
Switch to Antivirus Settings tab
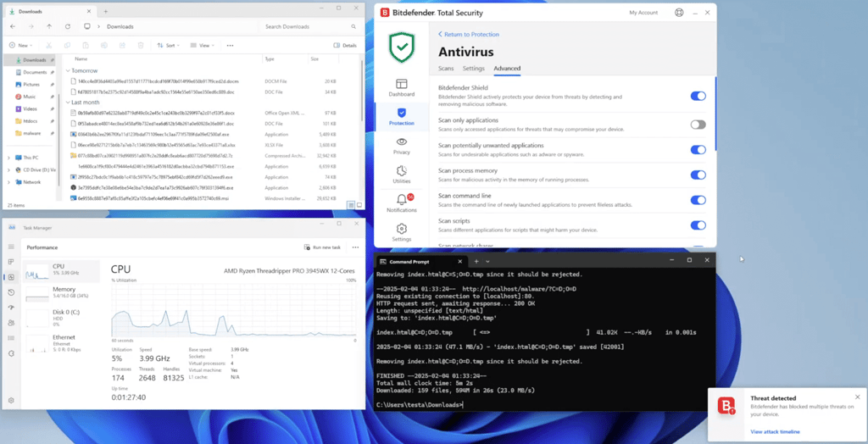[x=473, y=69]
